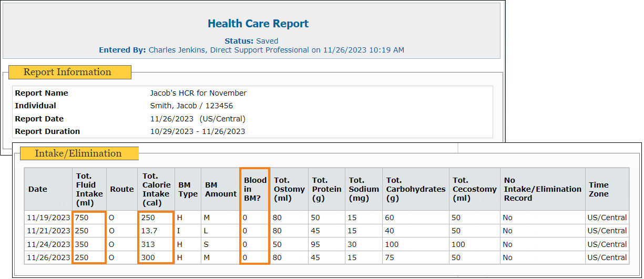Click Route O in 11/19/2023 row
Viewport: 644px width, 279px height.
122,218
